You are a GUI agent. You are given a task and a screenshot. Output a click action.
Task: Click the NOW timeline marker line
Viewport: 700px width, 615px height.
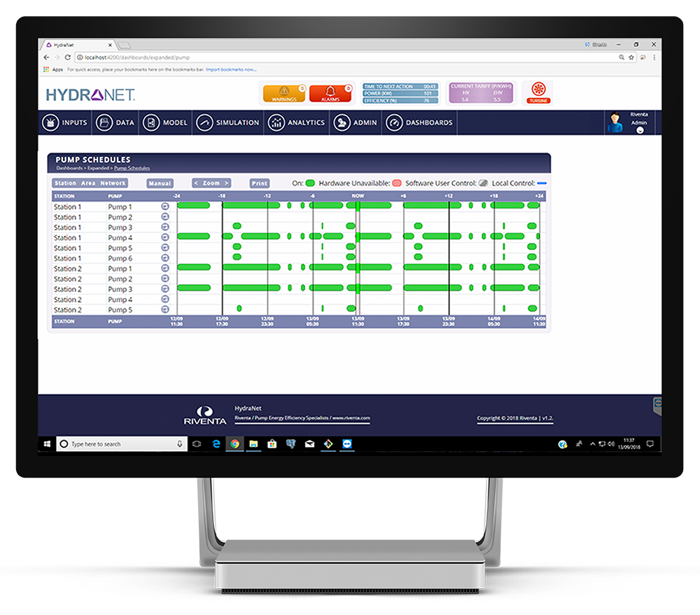tap(358, 258)
